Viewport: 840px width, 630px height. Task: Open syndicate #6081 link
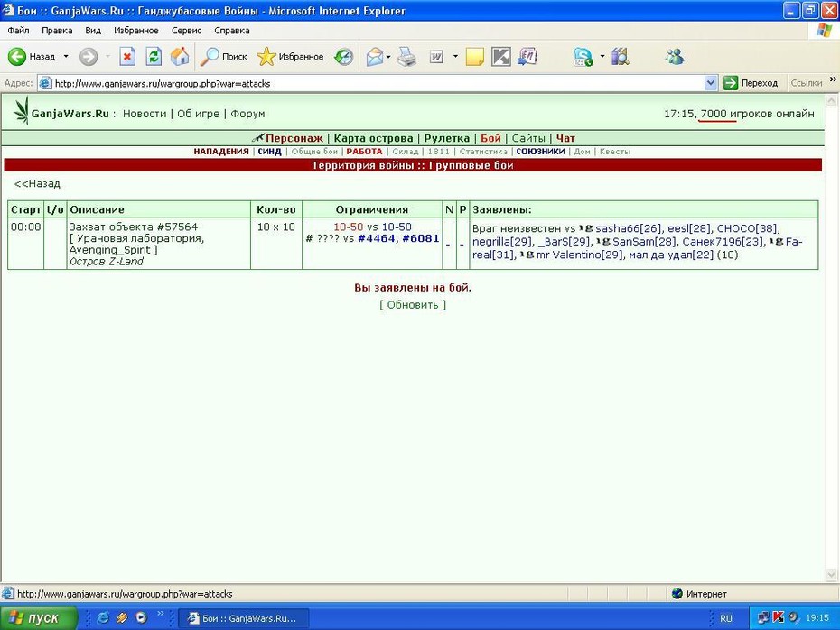421,238
